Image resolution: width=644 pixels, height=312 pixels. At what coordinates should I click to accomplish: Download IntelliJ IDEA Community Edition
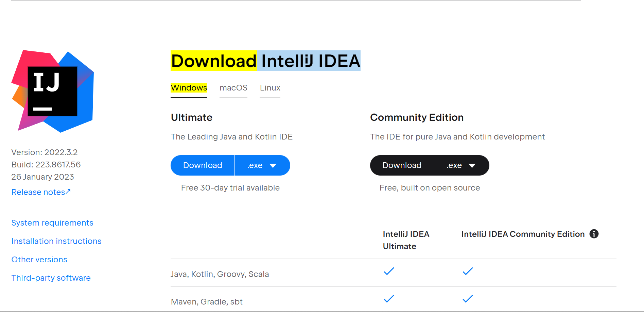[x=402, y=165]
